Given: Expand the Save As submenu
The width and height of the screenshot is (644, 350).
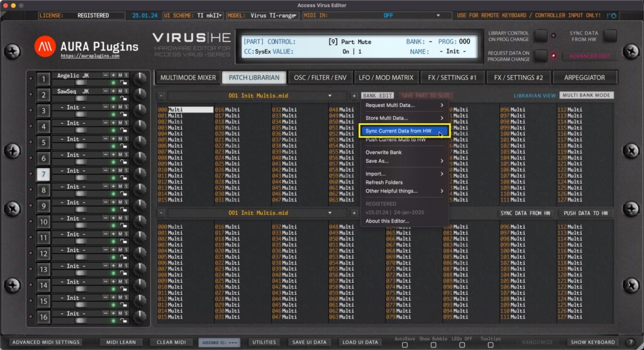Looking at the screenshot, I should click(x=404, y=161).
